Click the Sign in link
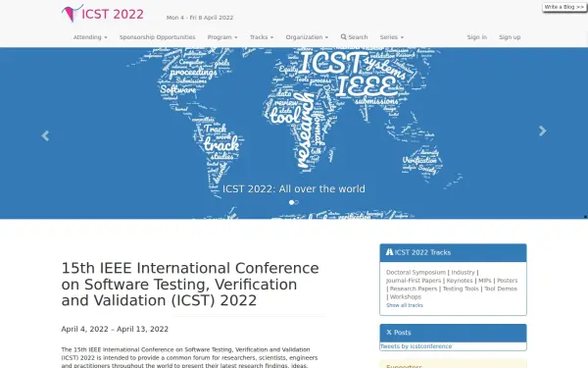The image size is (588, 368). [476, 37]
